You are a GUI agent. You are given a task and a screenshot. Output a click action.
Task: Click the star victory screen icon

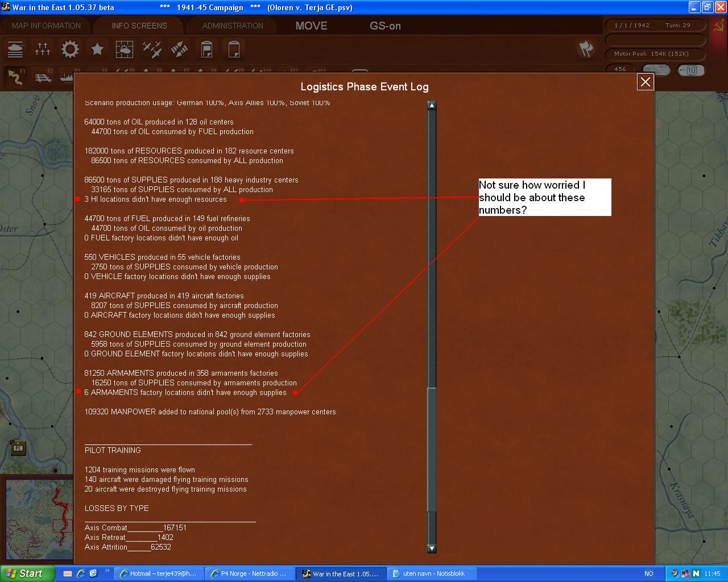pos(97,49)
